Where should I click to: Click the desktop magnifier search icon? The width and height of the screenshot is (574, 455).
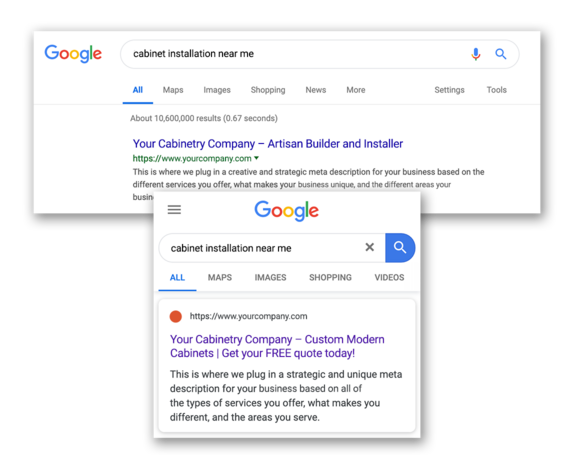coord(501,54)
